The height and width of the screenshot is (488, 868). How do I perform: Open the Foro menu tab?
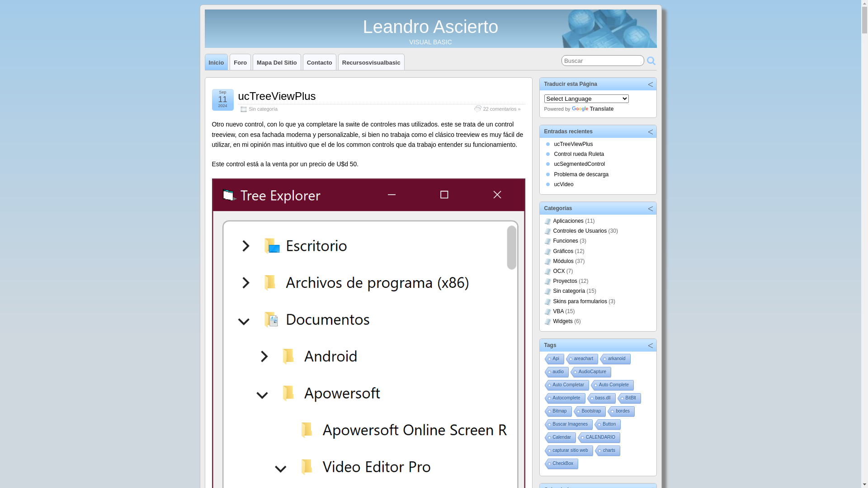(240, 62)
